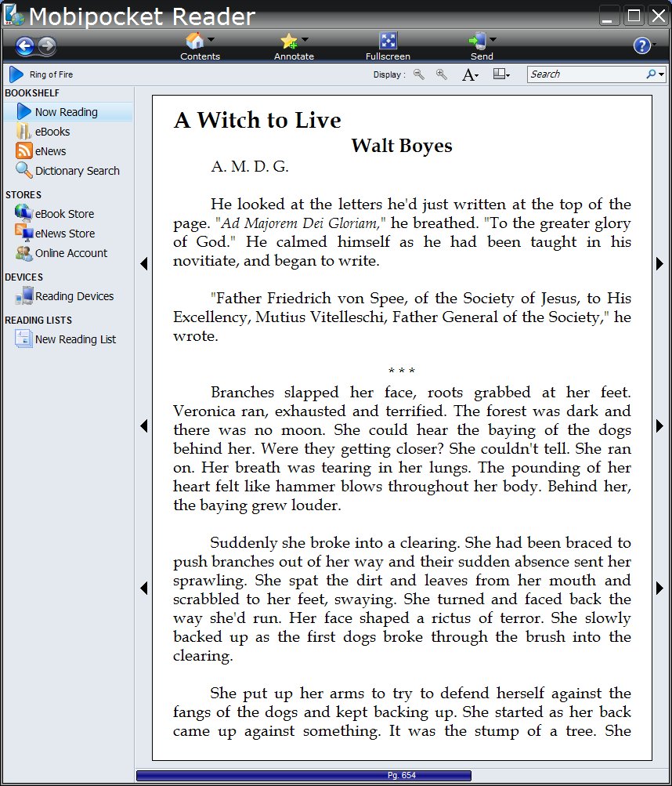The width and height of the screenshot is (672, 786).
Task: Open Reading Devices
Action: [x=74, y=296]
